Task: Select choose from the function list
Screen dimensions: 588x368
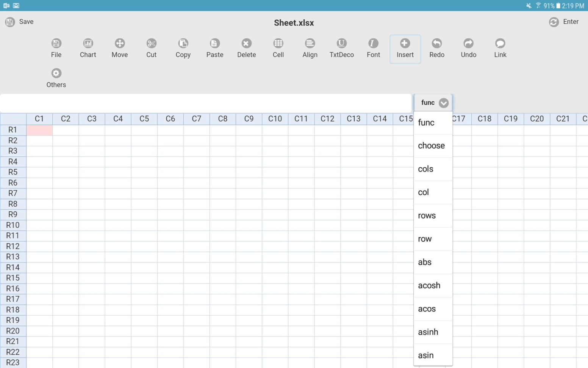Action: click(431, 146)
